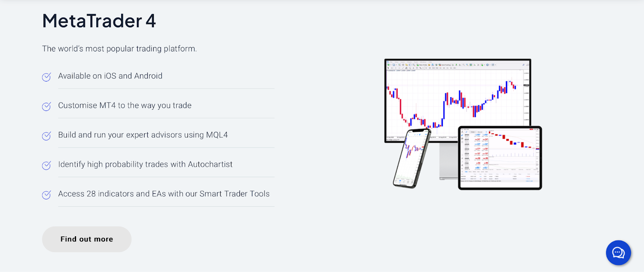
Task: Click the tablet quotes list panel
Action: coord(475,151)
